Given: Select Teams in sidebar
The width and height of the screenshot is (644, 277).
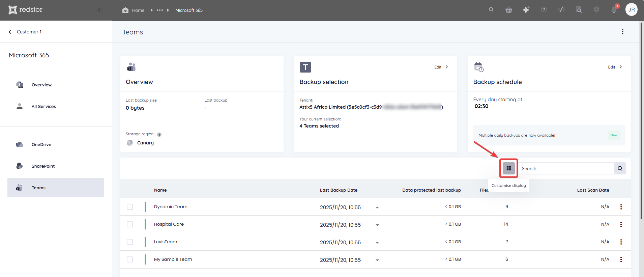Looking at the screenshot, I should (x=56, y=188).
